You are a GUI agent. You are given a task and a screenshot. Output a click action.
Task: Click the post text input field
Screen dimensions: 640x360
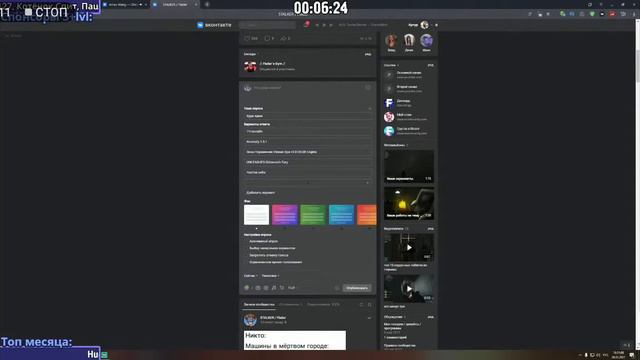(x=308, y=88)
